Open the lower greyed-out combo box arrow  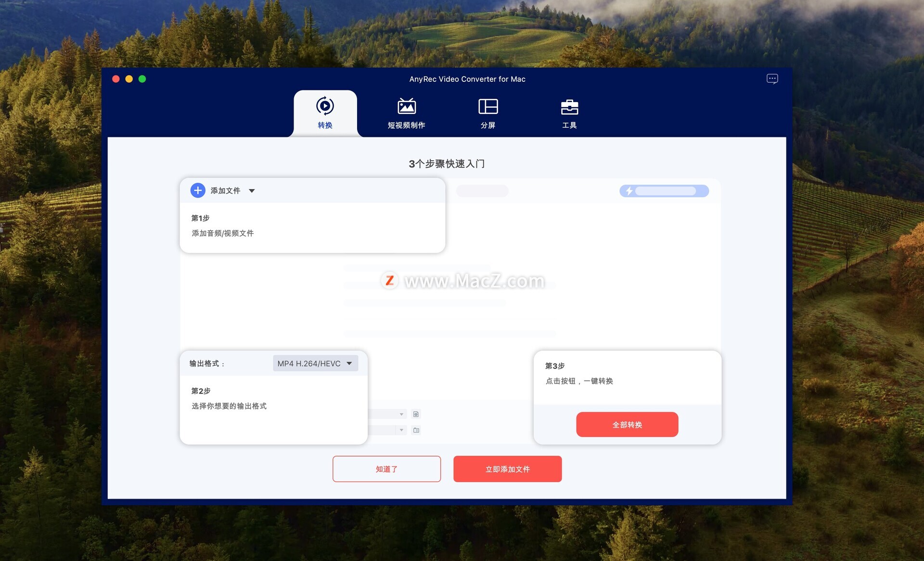(401, 430)
